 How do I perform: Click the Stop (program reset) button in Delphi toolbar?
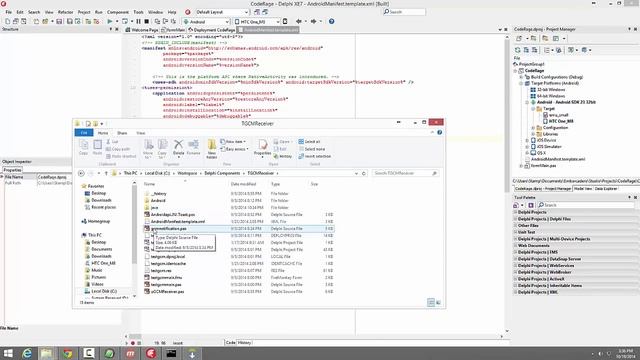click(x=147, y=21)
